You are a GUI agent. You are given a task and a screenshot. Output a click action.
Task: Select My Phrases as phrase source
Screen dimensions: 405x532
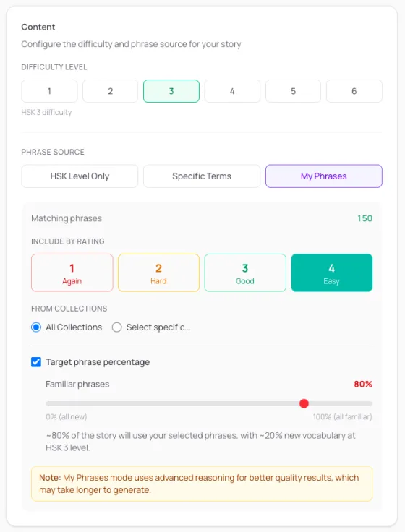(324, 176)
